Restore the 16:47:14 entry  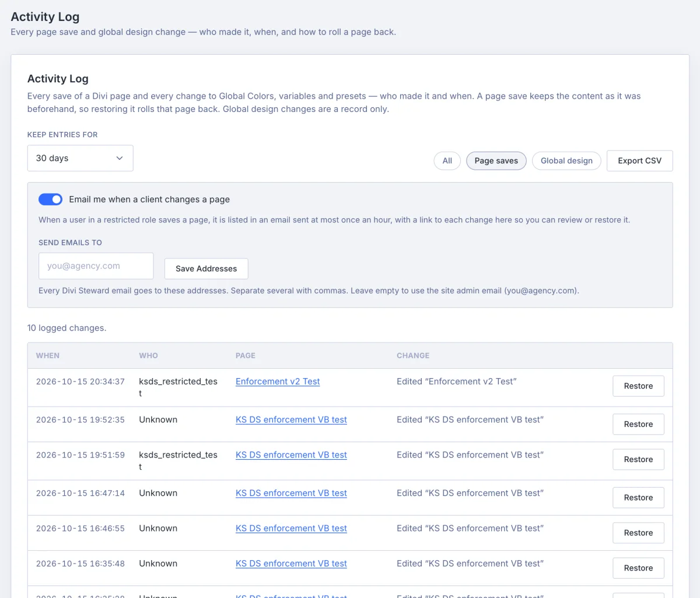(x=638, y=498)
